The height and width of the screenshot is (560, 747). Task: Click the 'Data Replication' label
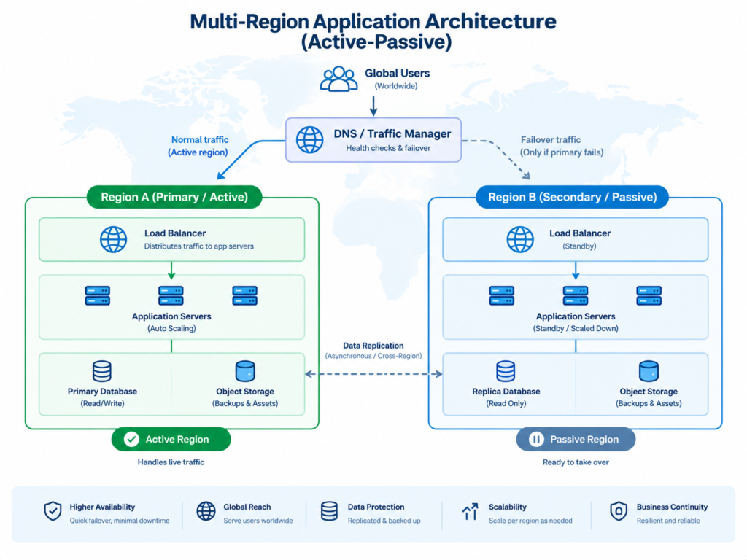(x=373, y=345)
